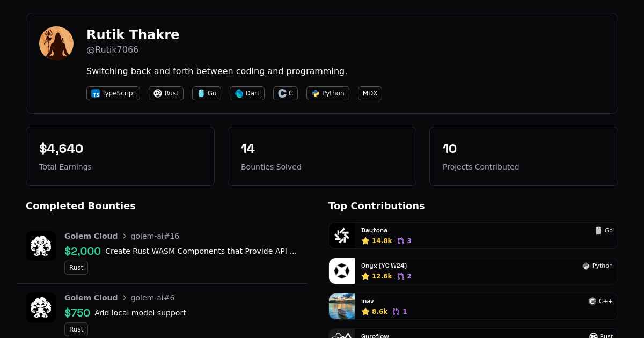Viewport: 644px width, 338px height.
Task: Click the Onyx pull request count
Action: 404,276
